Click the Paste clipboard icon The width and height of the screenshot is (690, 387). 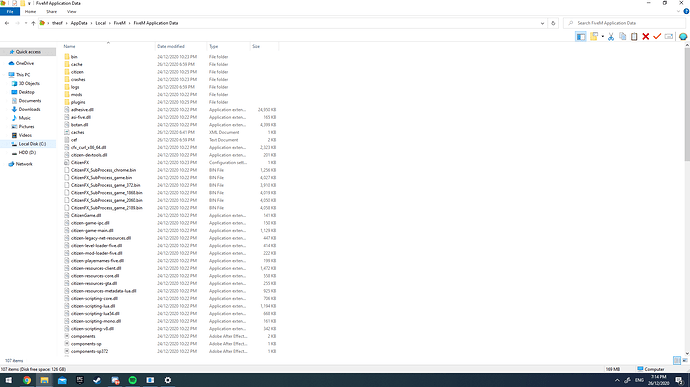point(634,37)
